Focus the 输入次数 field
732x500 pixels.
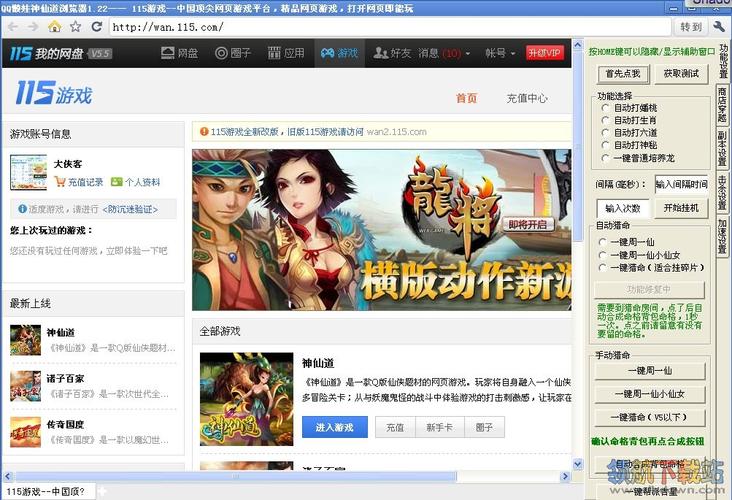pos(623,208)
